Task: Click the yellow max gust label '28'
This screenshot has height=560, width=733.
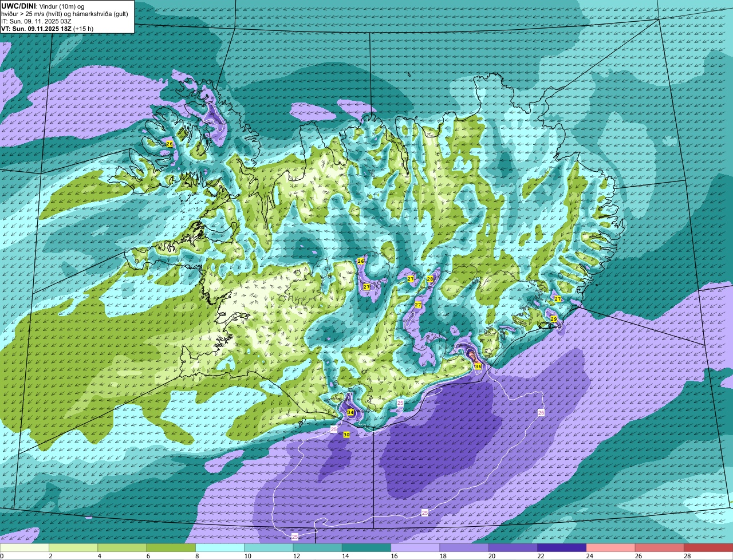Action: [x=430, y=279]
